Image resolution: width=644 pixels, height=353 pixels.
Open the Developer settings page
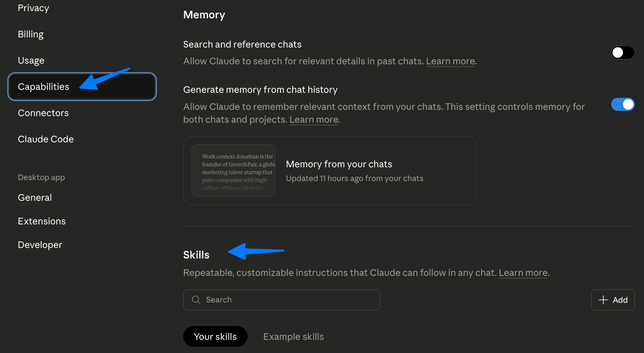point(40,245)
